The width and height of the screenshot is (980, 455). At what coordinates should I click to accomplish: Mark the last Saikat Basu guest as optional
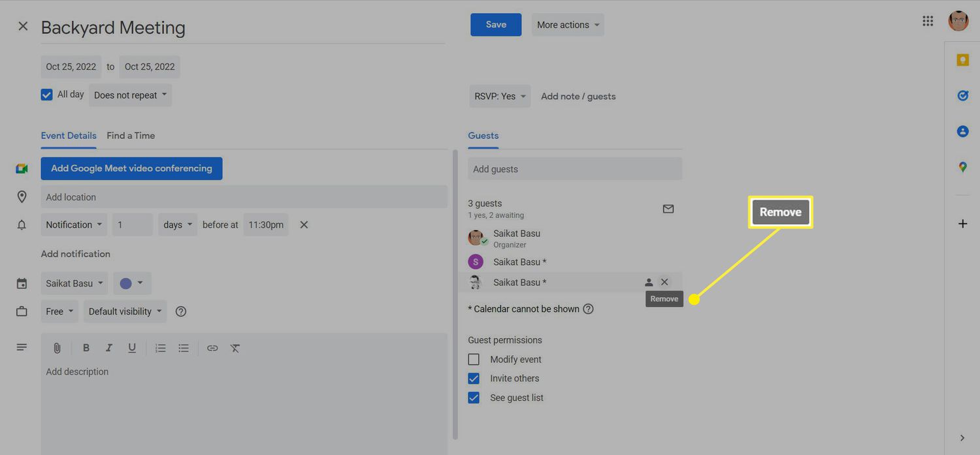[649, 282]
